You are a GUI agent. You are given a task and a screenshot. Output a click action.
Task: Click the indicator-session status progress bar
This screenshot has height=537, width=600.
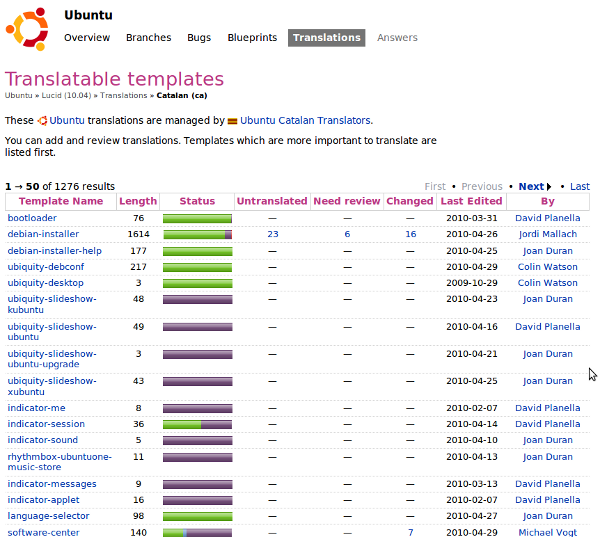pos(197,424)
